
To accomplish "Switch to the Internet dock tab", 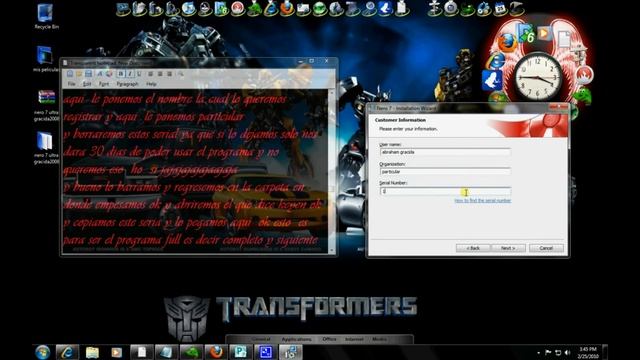I will (x=354, y=339).
